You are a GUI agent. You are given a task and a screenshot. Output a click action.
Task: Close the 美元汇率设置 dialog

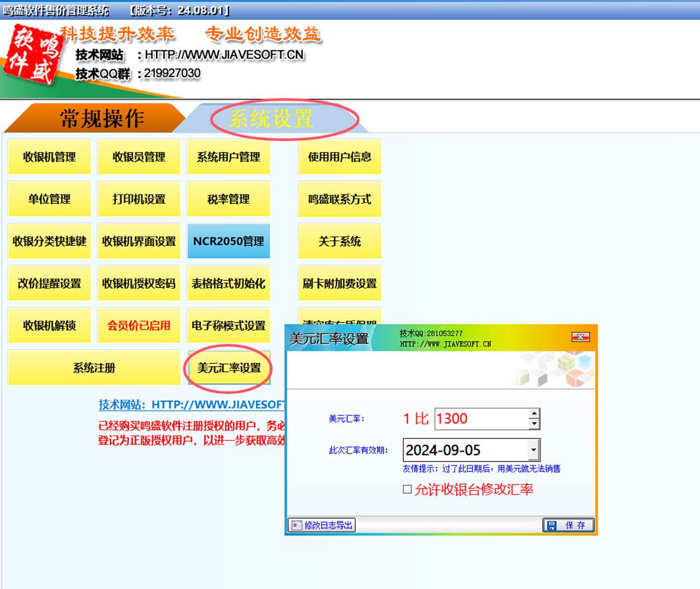coord(580,337)
